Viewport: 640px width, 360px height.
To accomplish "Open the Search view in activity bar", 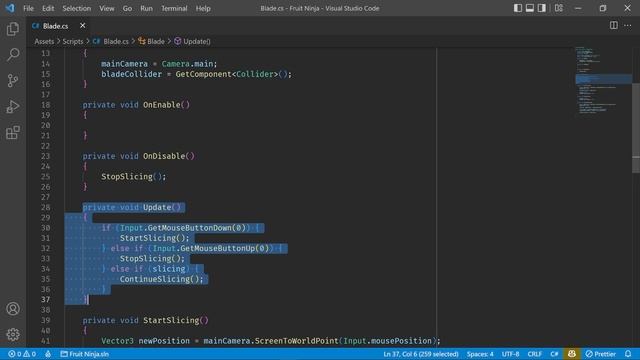I will pyautogui.click(x=13, y=55).
